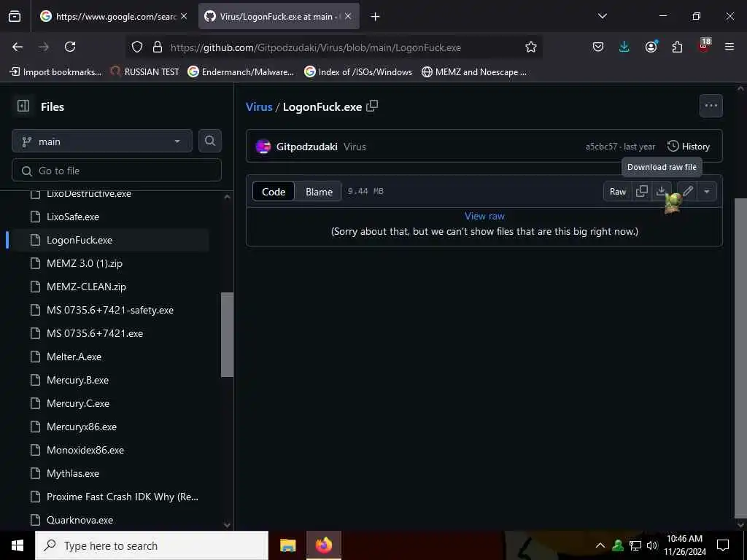Click the Firefox taskbar icon
Screen dimensions: 747x560
pyautogui.click(x=323, y=545)
